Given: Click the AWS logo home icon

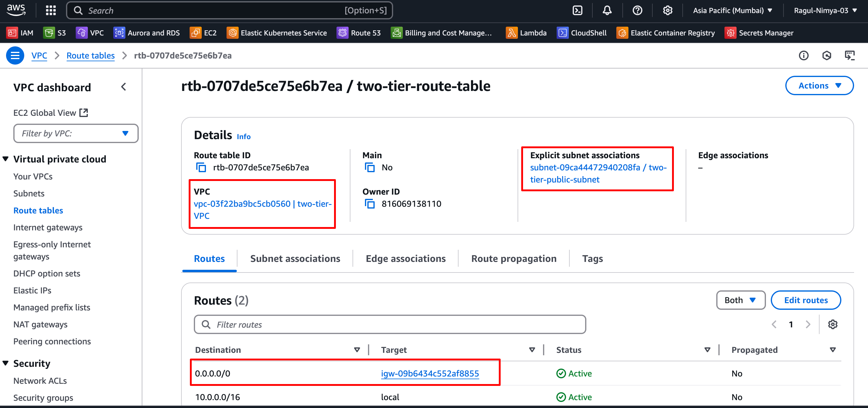Looking at the screenshot, I should pos(16,10).
